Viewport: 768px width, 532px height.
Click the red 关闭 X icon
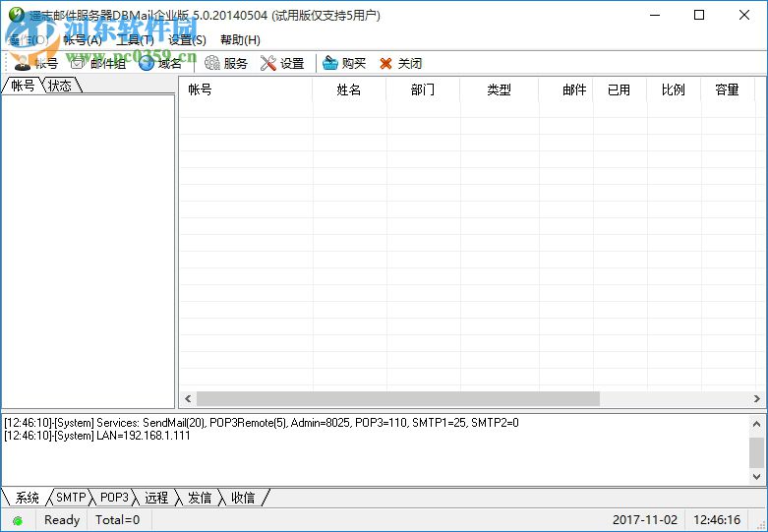(x=385, y=63)
